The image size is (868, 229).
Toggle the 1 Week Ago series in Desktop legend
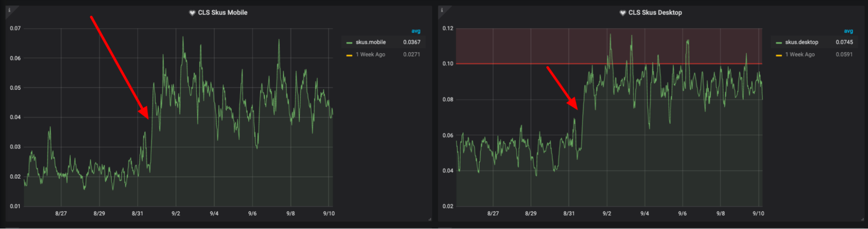[x=800, y=54]
